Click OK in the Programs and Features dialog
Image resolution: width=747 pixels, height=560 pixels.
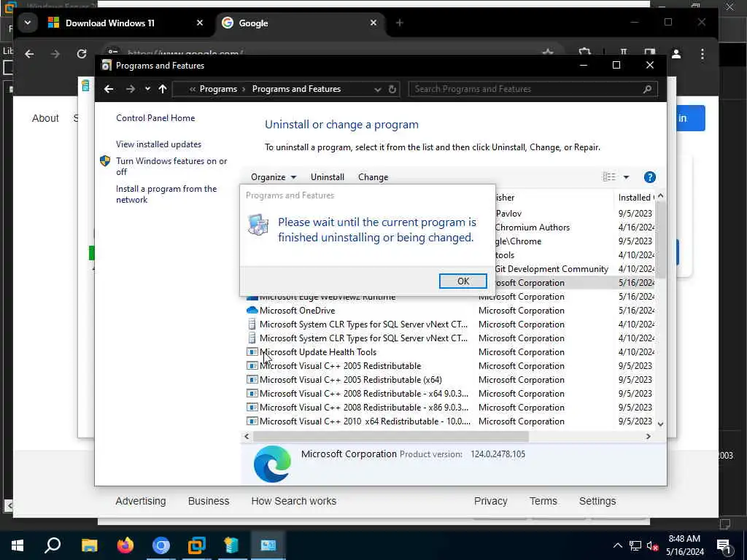tap(462, 281)
